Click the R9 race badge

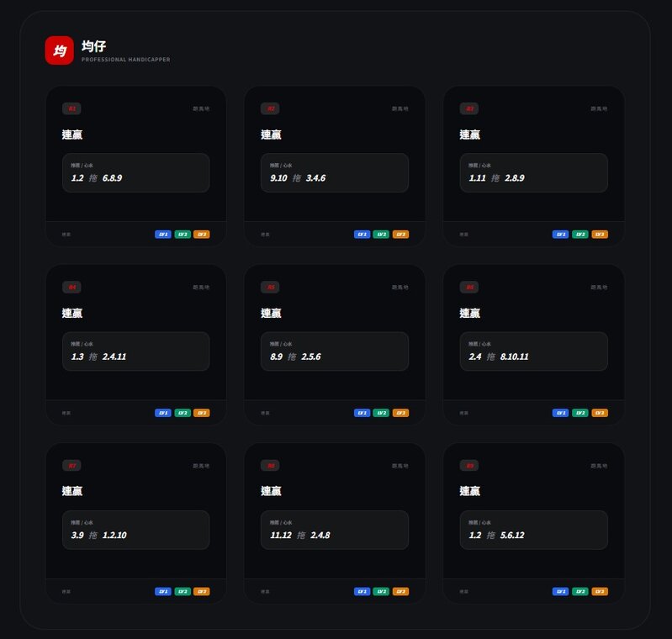coord(469,466)
